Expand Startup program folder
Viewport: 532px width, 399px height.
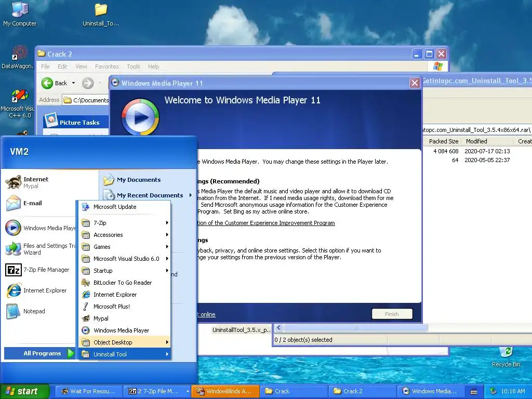[x=125, y=270]
